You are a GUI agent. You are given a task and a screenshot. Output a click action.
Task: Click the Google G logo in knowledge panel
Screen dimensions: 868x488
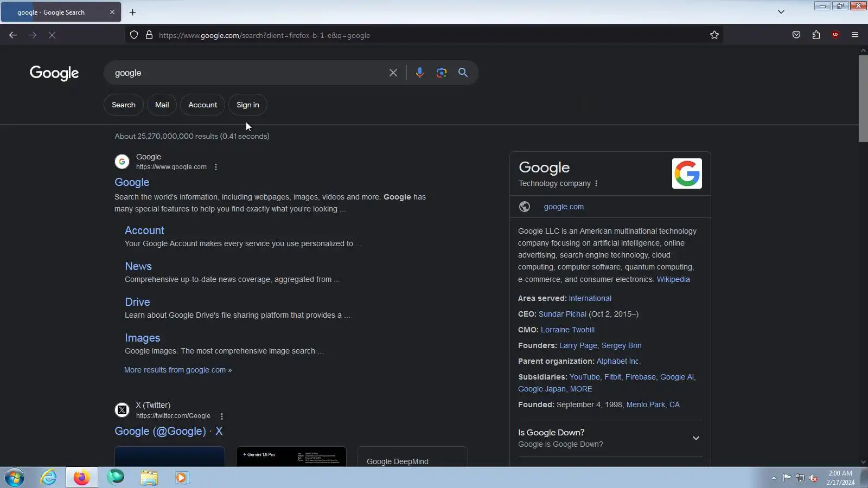[x=687, y=174]
